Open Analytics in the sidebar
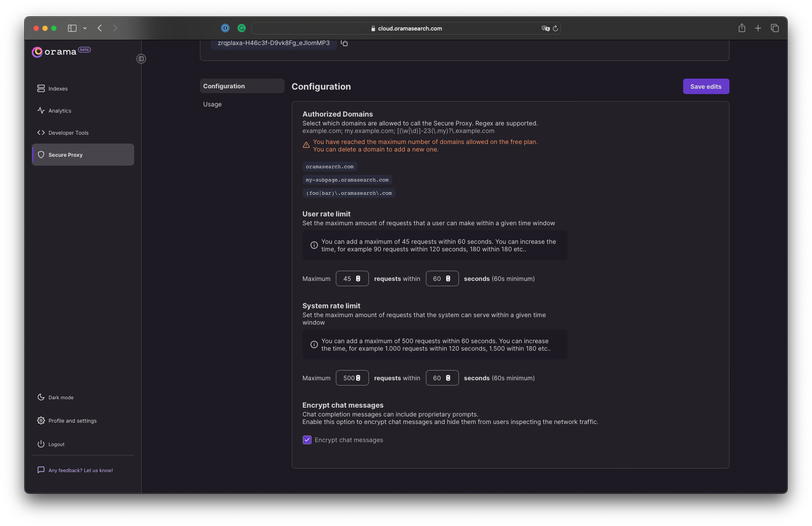The image size is (812, 526). (83, 110)
